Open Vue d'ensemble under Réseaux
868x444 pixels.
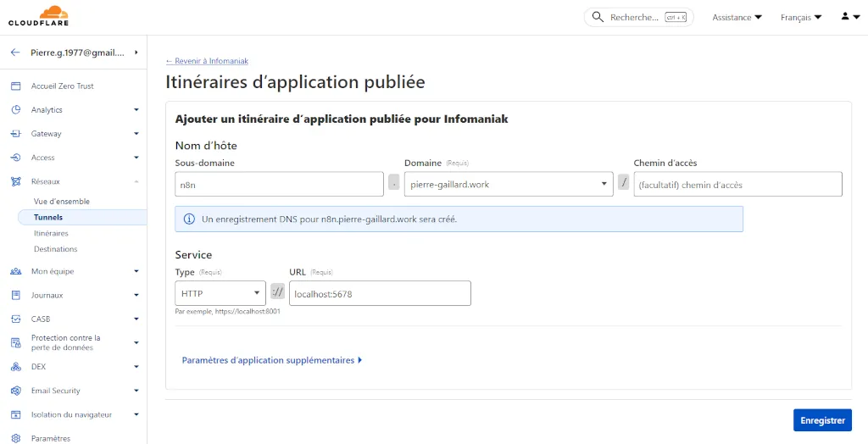click(61, 202)
